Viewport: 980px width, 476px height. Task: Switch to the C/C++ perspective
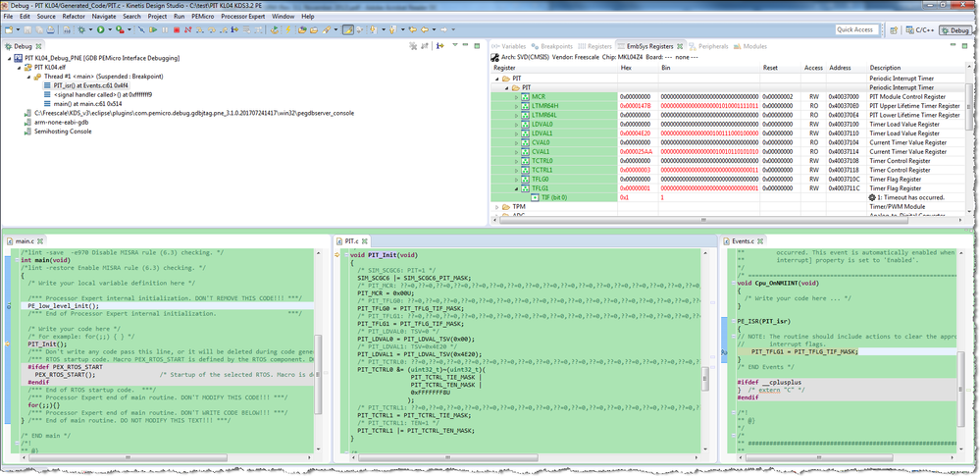919,30
